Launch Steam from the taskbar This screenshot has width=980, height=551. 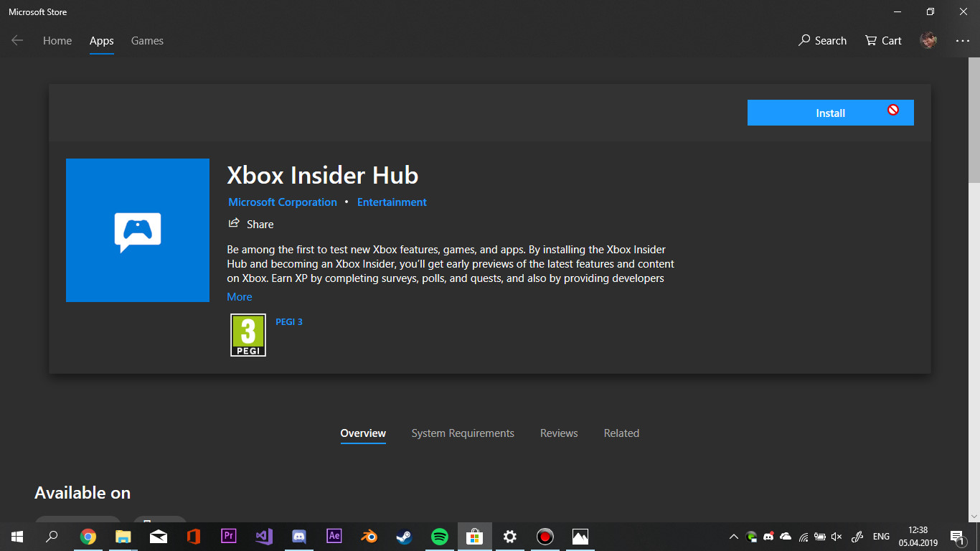pos(405,537)
